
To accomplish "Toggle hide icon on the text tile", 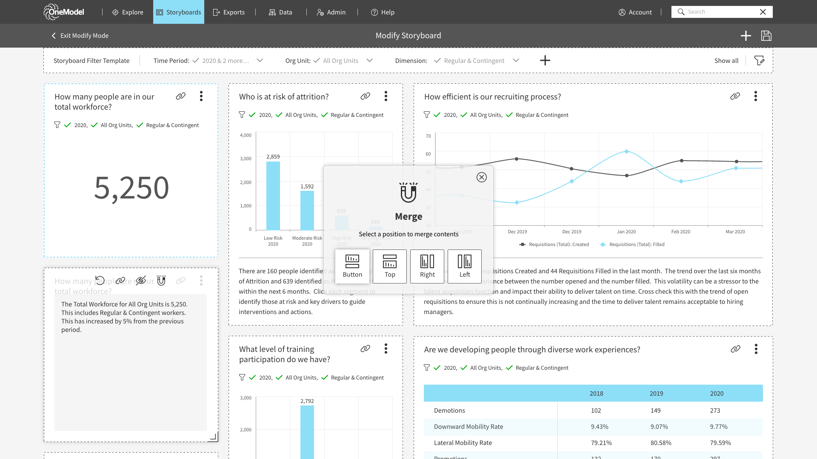I will click(141, 281).
